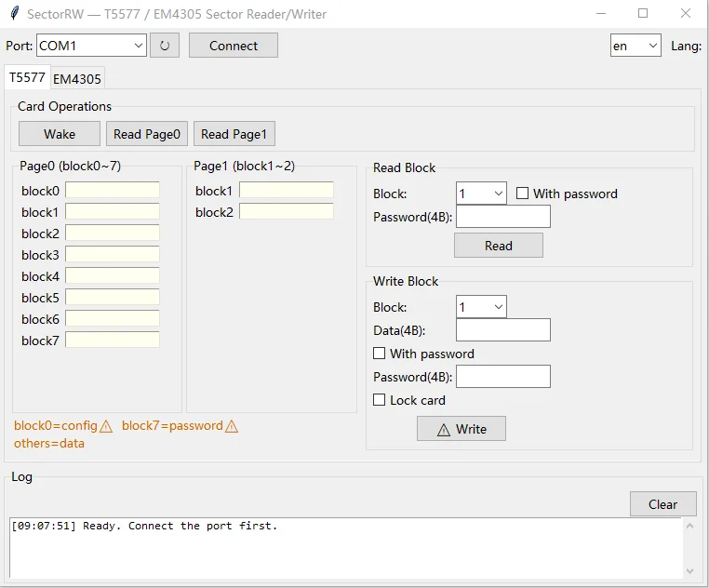Expand the Read Block block number dropdown
This screenshot has width=709, height=588.
coord(481,194)
